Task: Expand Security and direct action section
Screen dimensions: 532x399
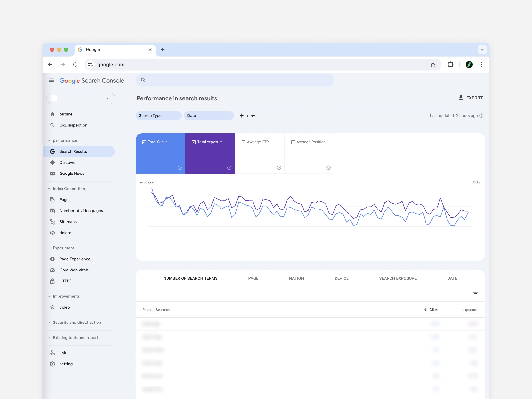Action: (x=49, y=323)
